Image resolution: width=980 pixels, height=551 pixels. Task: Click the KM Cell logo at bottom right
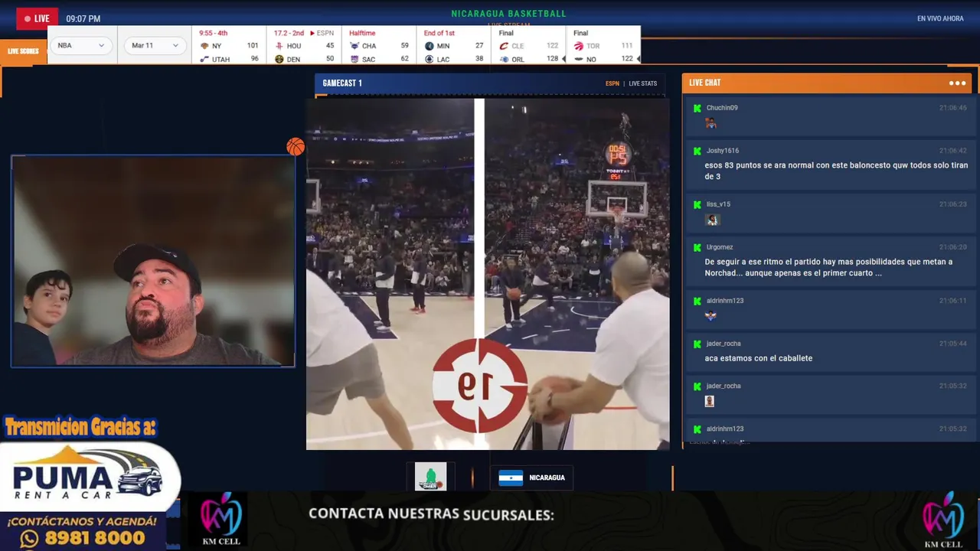943,520
